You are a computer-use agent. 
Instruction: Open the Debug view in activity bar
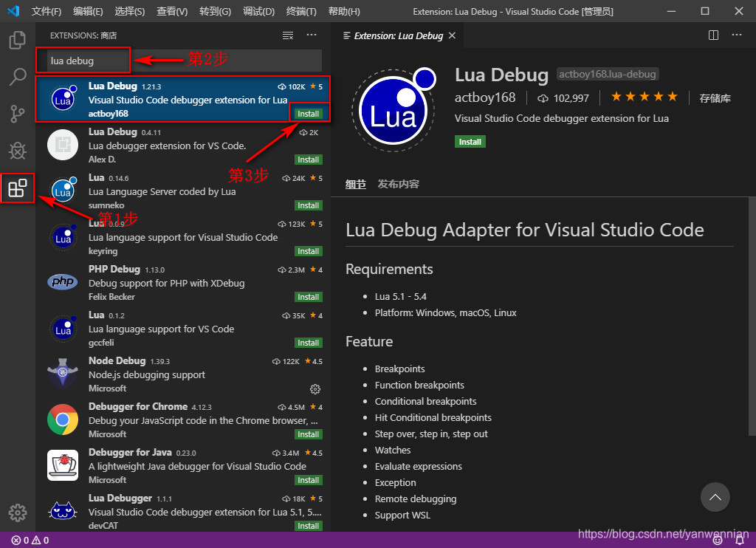(18, 151)
